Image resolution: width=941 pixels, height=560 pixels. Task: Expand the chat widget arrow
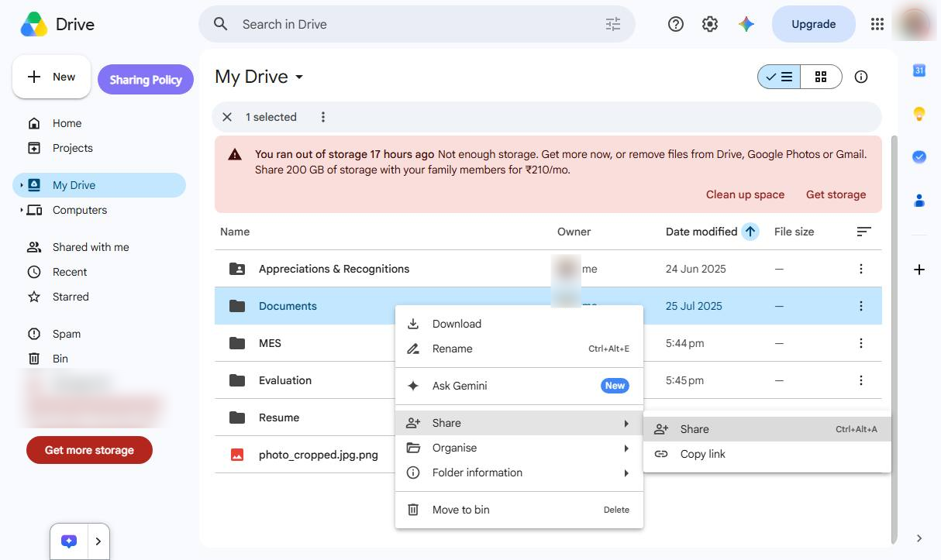point(98,541)
